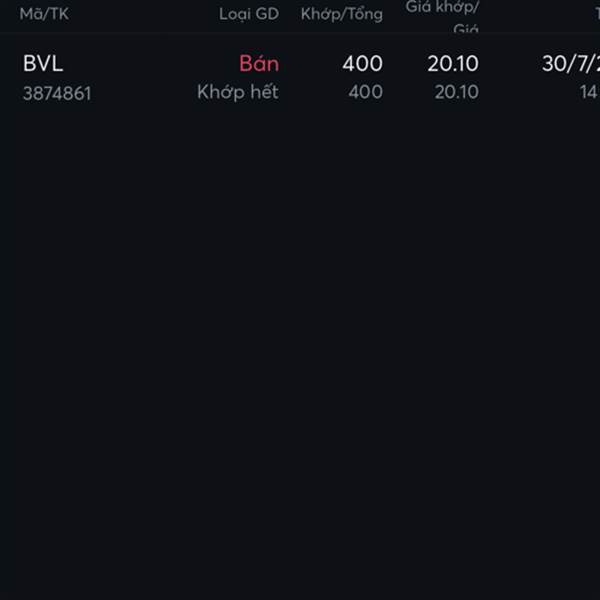Select the Khớp/Tổng column header

coord(341,15)
